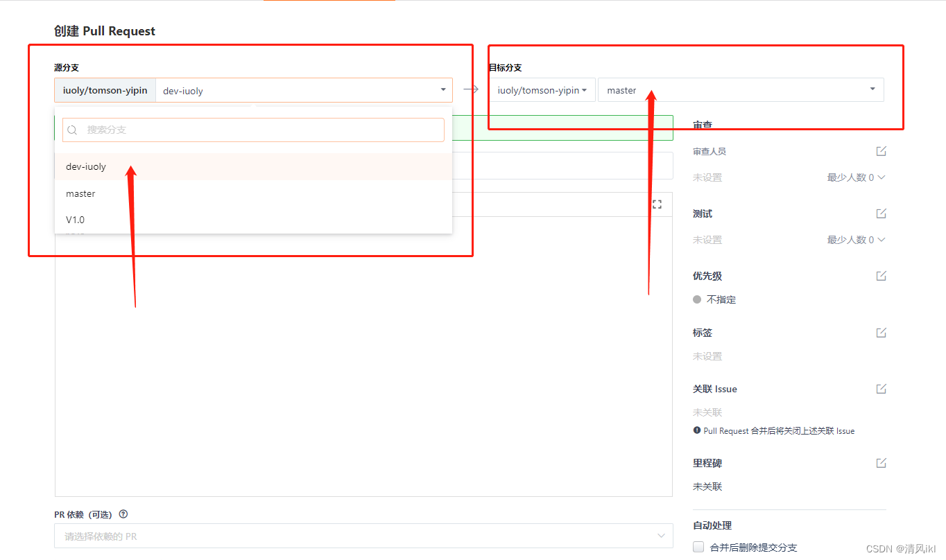946x560 pixels.
Task: Select dev-iuoly branch from list
Action: coord(253,166)
